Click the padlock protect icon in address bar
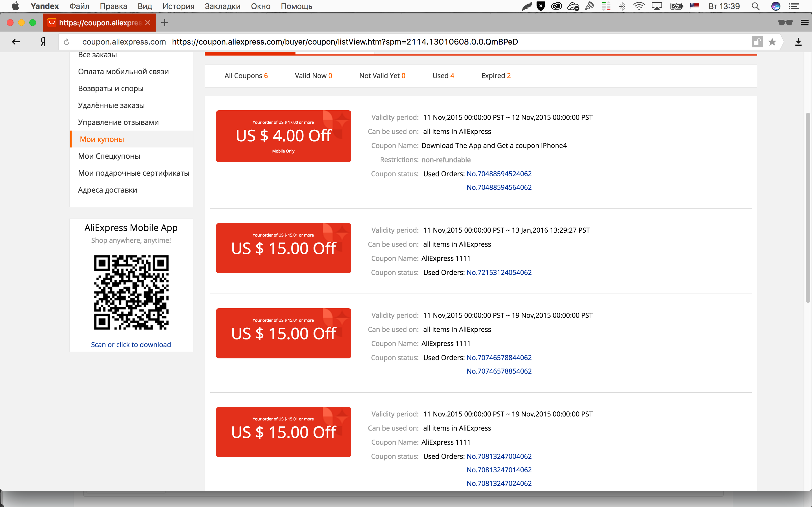This screenshot has height=507, width=812. coord(757,42)
